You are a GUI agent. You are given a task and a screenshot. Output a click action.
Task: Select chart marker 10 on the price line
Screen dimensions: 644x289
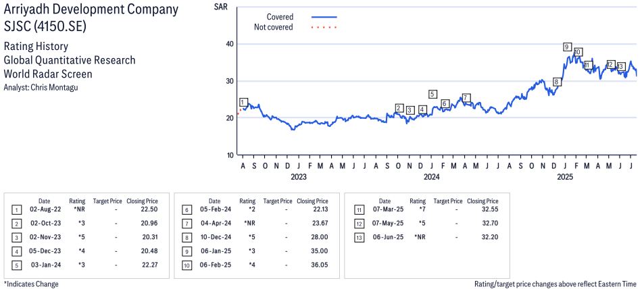pyautogui.click(x=578, y=52)
